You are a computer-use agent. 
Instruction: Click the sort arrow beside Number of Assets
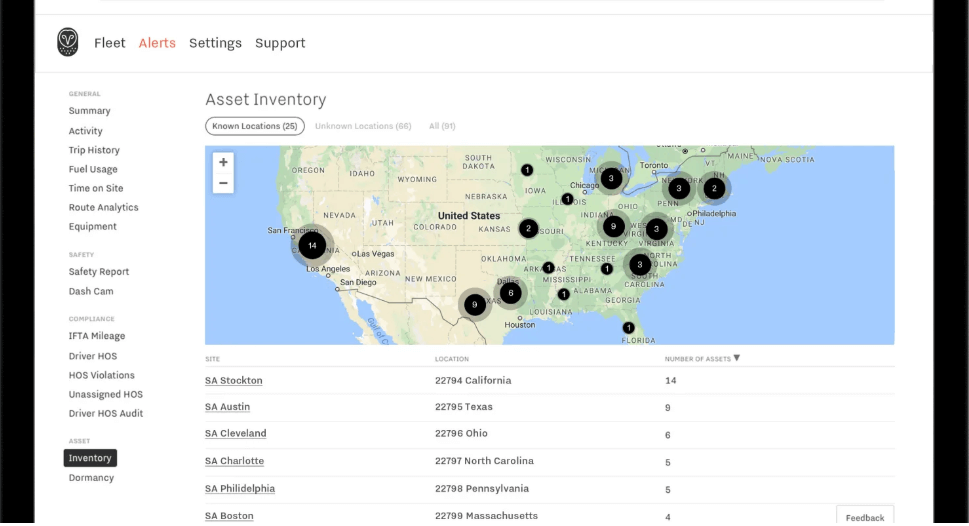[737, 358]
